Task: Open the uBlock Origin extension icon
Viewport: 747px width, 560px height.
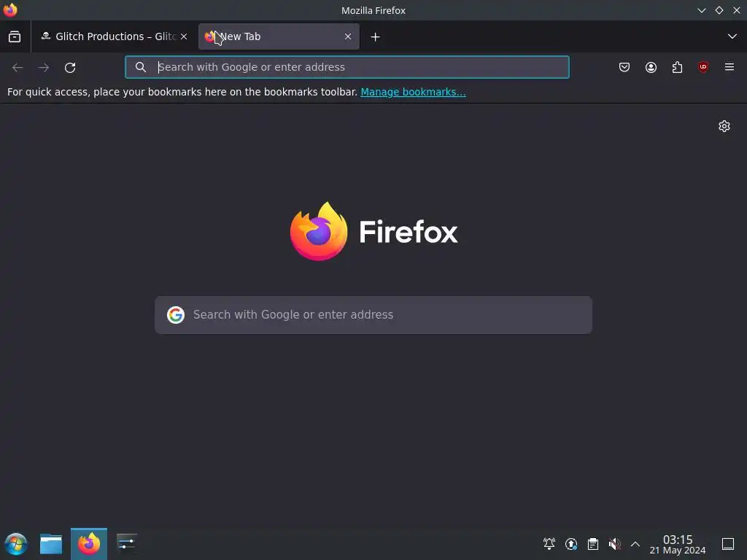Action: (703, 67)
